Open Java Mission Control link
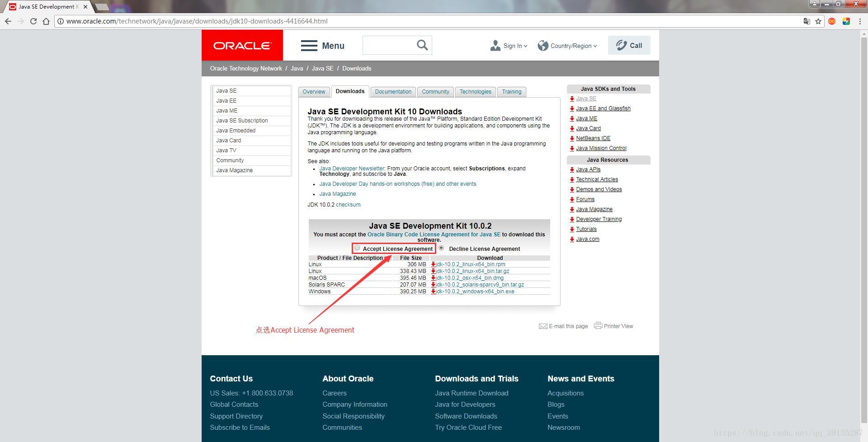This screenshot has height=442, width=868. pos(601,148)
